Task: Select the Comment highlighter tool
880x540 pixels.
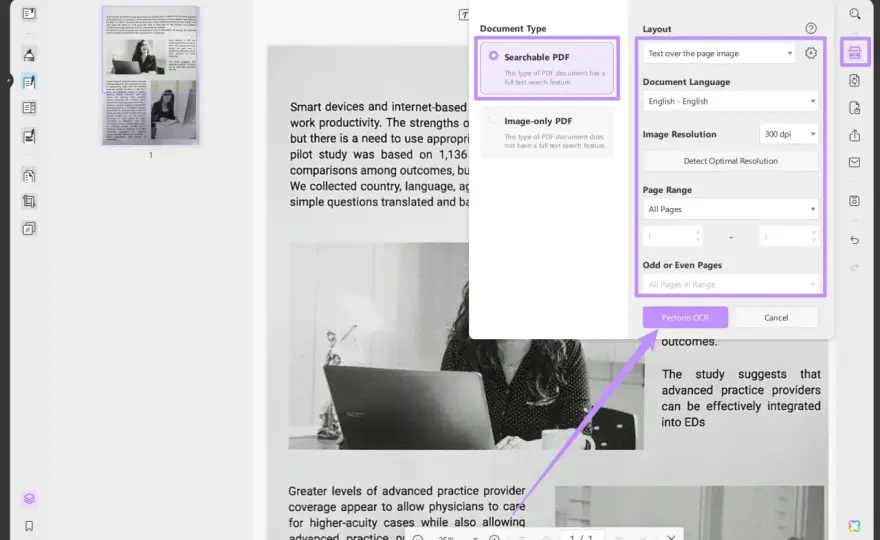Action: click(29, 54)
